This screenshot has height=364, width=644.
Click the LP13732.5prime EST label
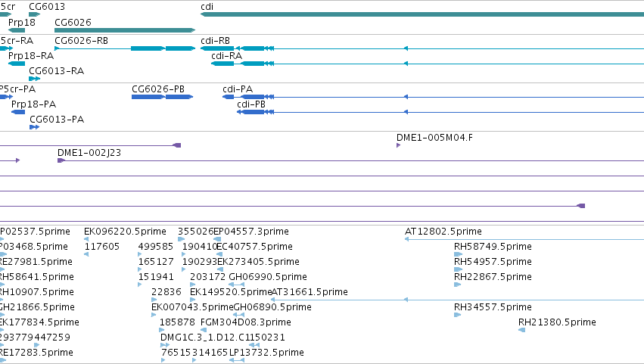[266, 353]
